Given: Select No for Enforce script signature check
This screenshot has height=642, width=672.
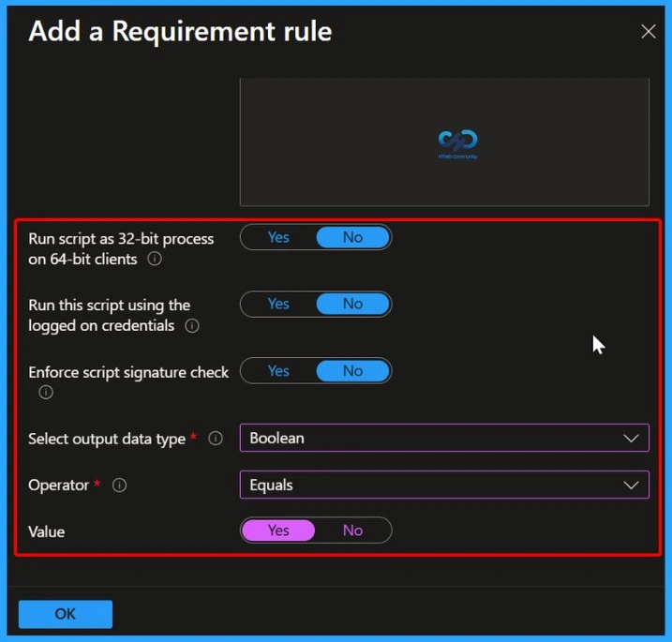Looking at the screenshot, I should (353, 371).
